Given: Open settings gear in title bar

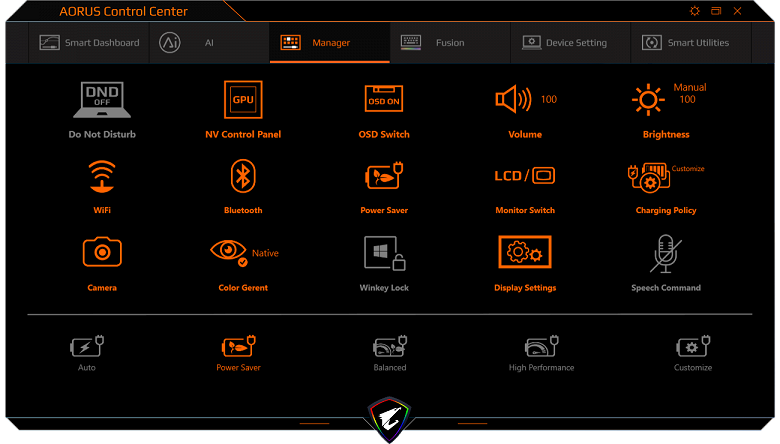Looking at the screenshot, I should pos(695,11).
